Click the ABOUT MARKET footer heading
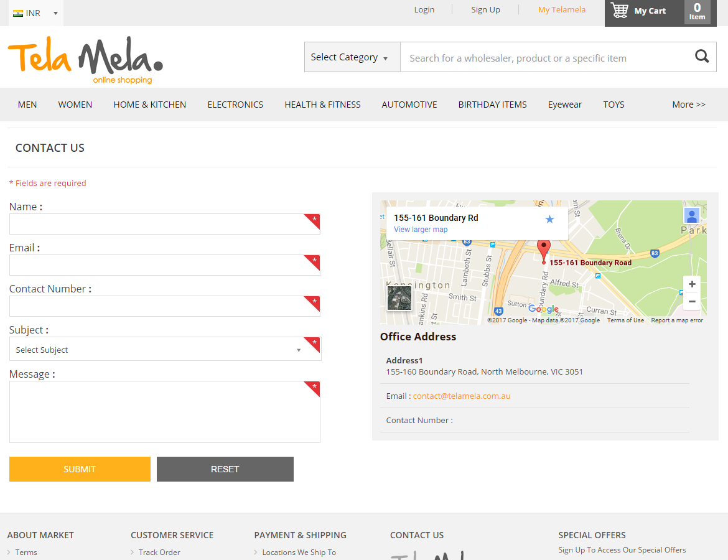The height and width of the screenshot is (560, 728). pyautogui.click(x=40, y=535)
